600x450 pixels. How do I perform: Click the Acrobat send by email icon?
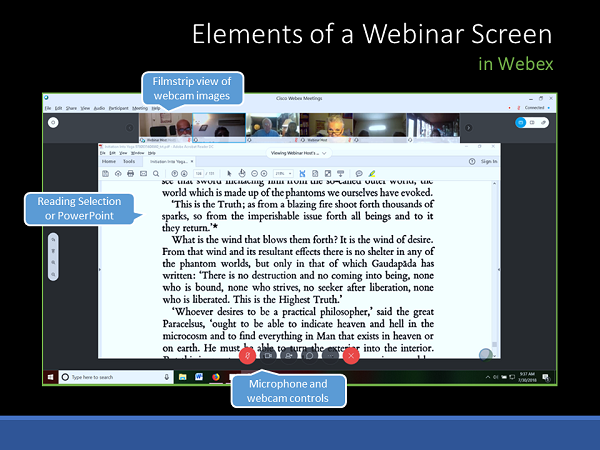coord(143,174)
